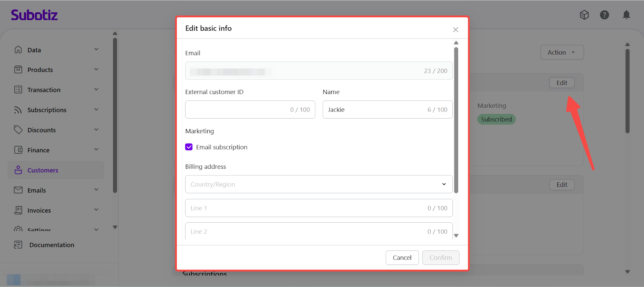Open Documentation in the sidebar
Screen dimensions: 644x287
52,245
